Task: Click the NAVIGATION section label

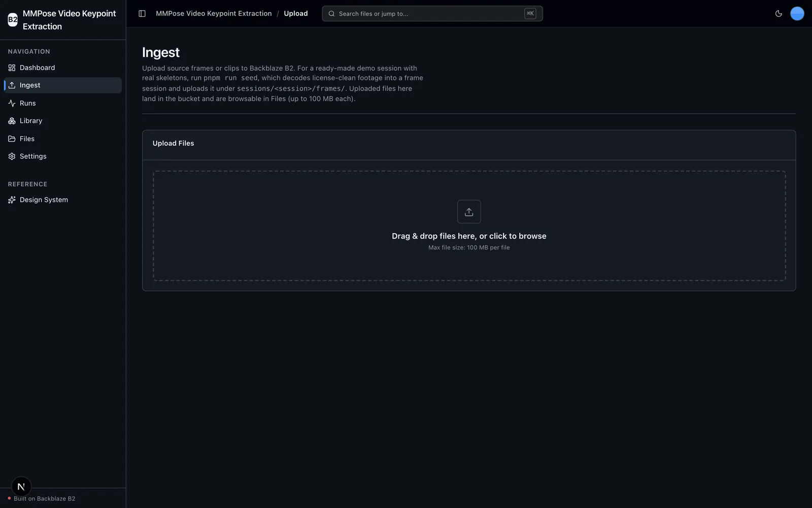Action: tap(29, 52)
